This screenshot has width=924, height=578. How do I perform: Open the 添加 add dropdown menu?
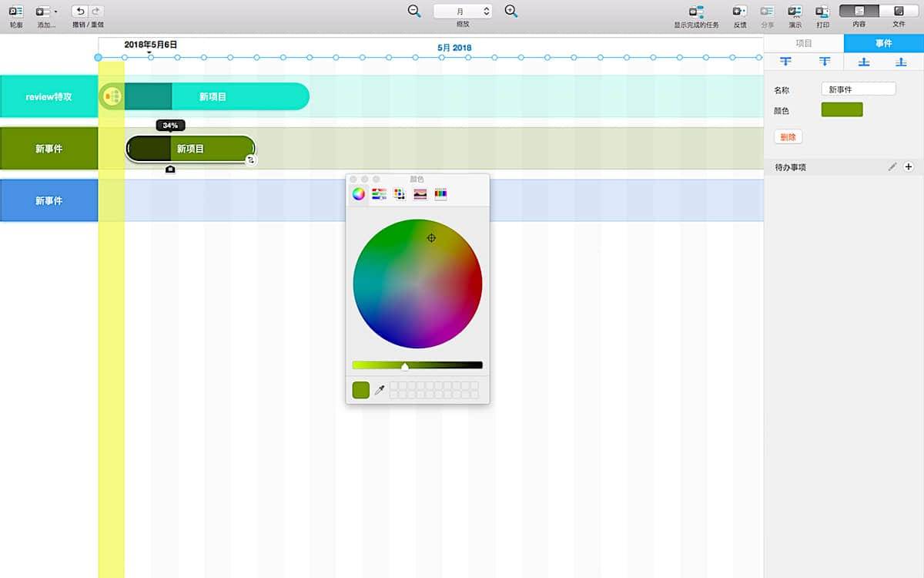point(46,12)
